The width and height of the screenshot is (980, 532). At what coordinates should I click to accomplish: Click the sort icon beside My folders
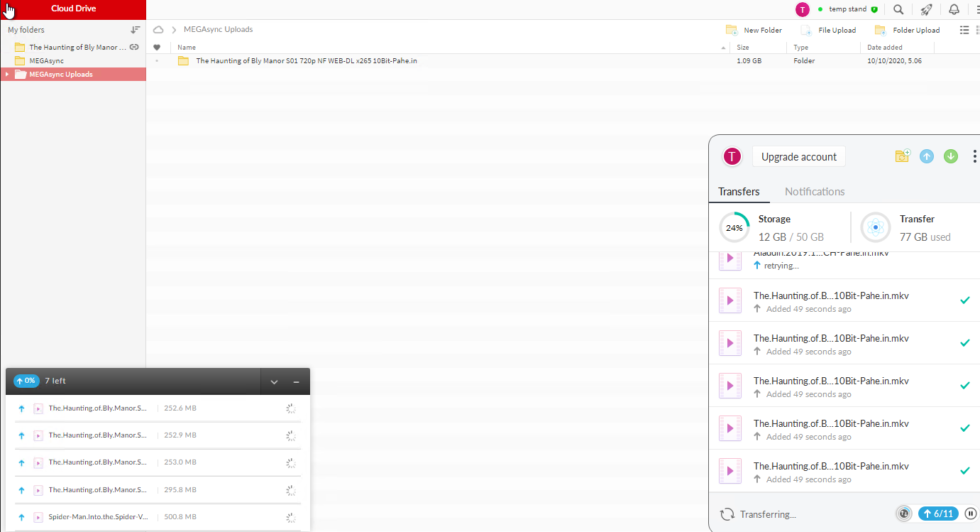tap(136, 30)
